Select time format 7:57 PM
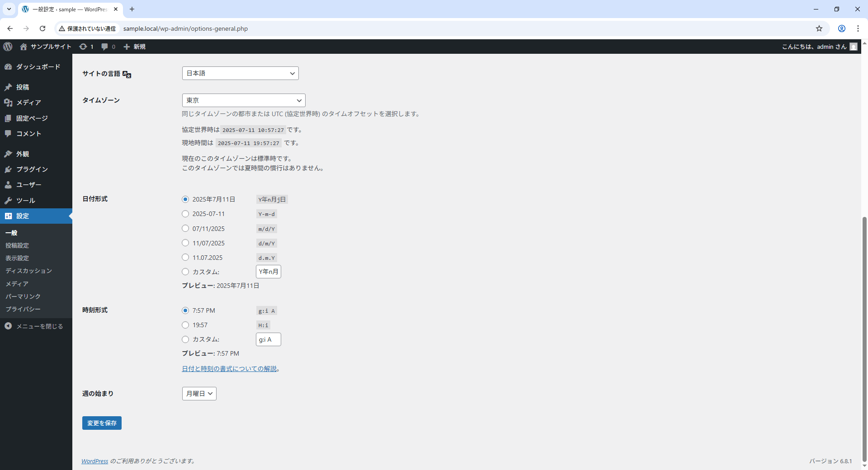Image resolution: width=868 pixels, height=470 pixels. coord(185,310)
